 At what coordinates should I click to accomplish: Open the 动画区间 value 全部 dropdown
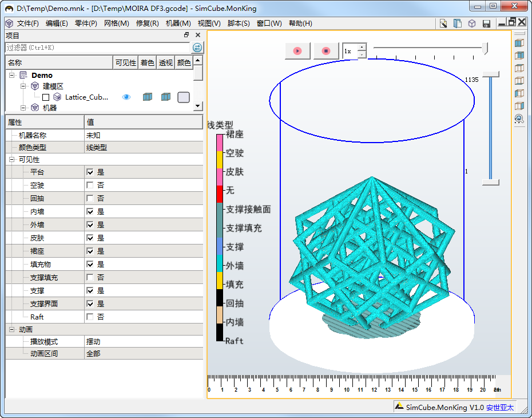pyautogui.click(x=144, y=353)
